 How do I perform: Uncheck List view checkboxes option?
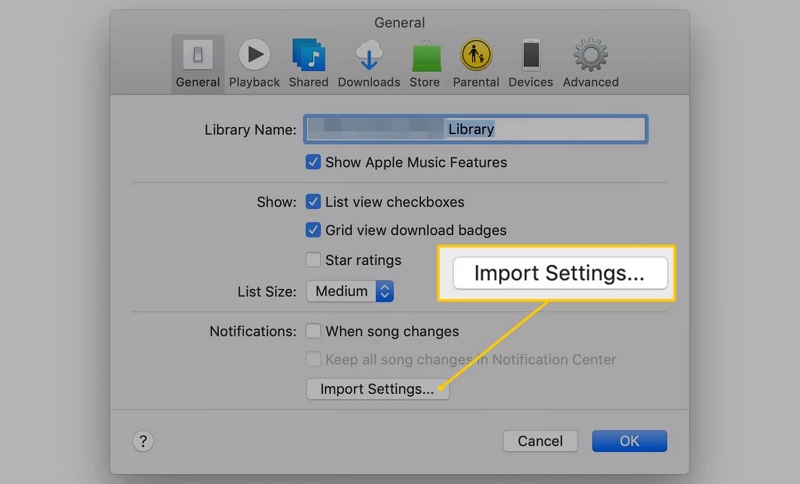[313, 201]
